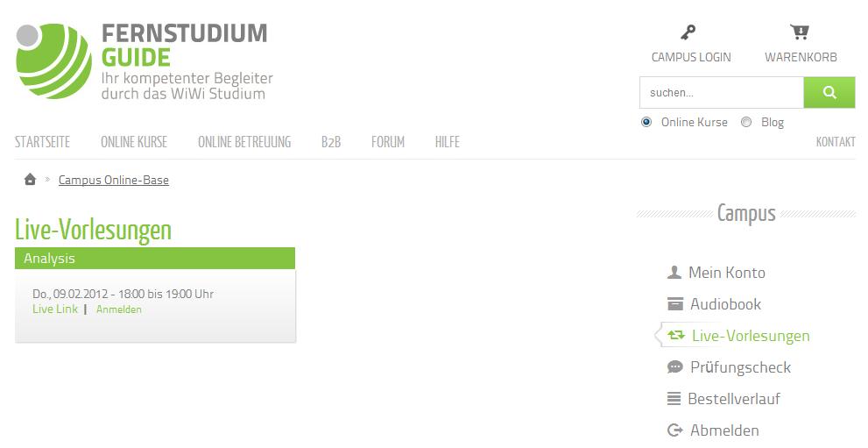Click the Audiobook archive box icon
This screenshot has width=868, height=448.
[674, 304]
